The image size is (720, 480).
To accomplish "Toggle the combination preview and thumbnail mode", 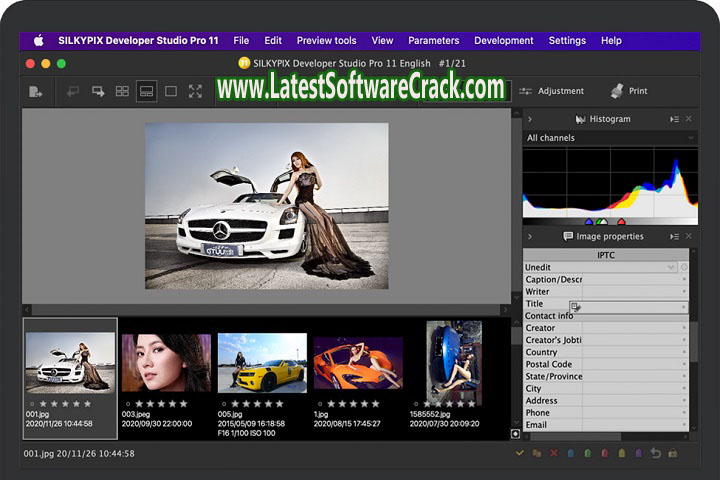I will point(146,91).
